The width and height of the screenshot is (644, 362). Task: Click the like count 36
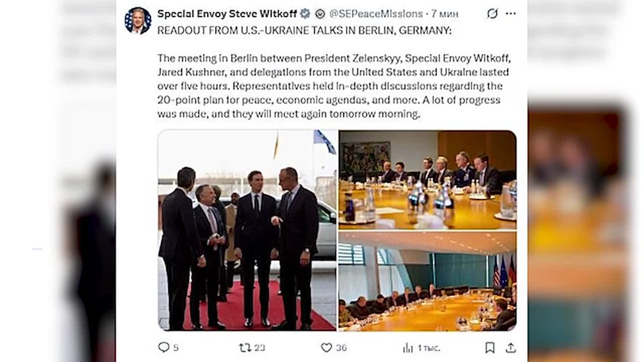click(x=342, y=347)
